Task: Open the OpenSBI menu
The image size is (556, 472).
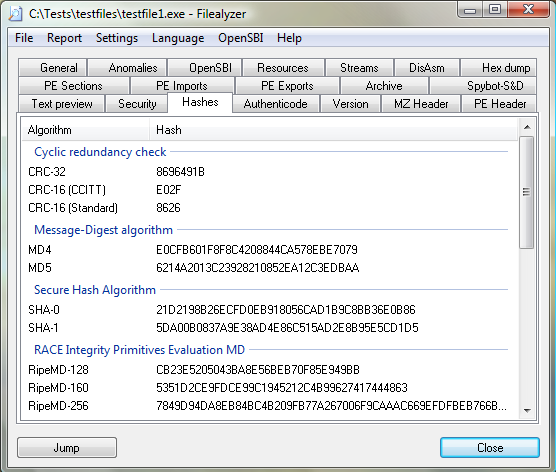Action: pyautogui.click(x=240, y=38)
